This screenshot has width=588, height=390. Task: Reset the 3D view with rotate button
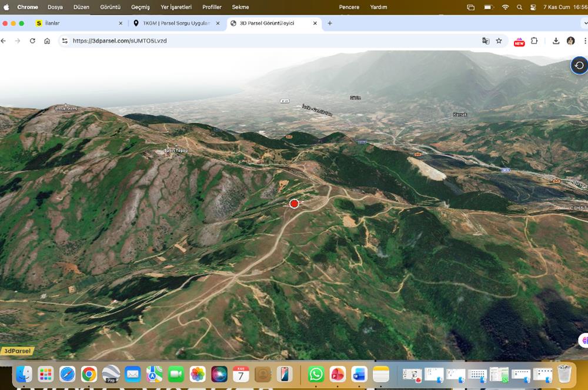[x=579, y=65]
